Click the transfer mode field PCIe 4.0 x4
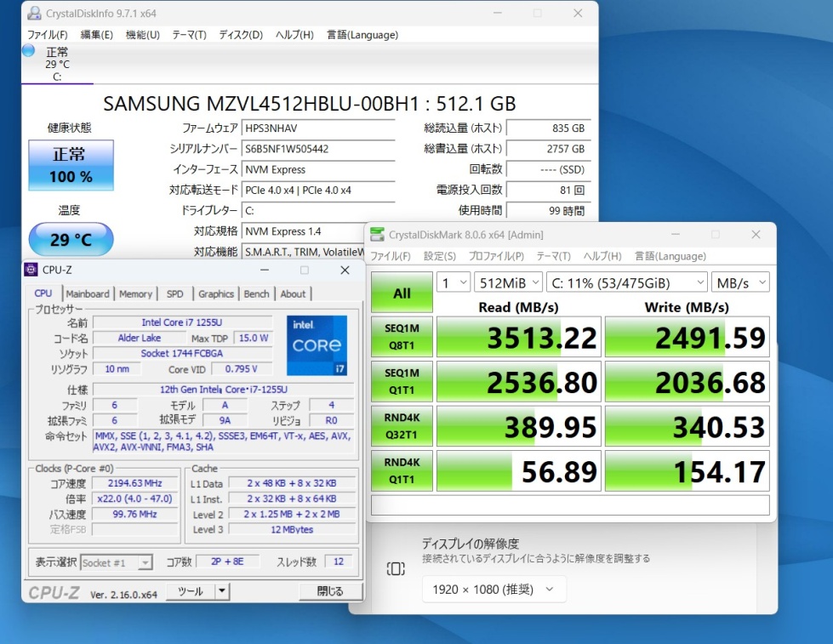This screenshot has width=833, height=644. [317, 191]
